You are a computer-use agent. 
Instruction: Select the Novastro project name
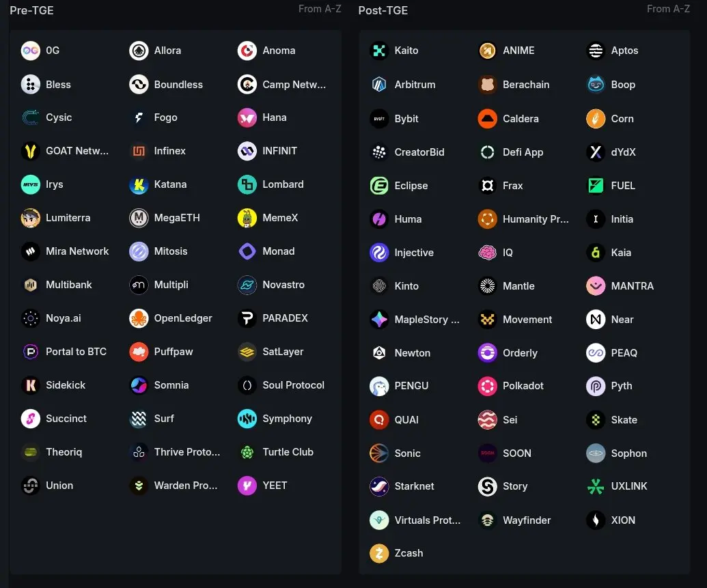283,285
